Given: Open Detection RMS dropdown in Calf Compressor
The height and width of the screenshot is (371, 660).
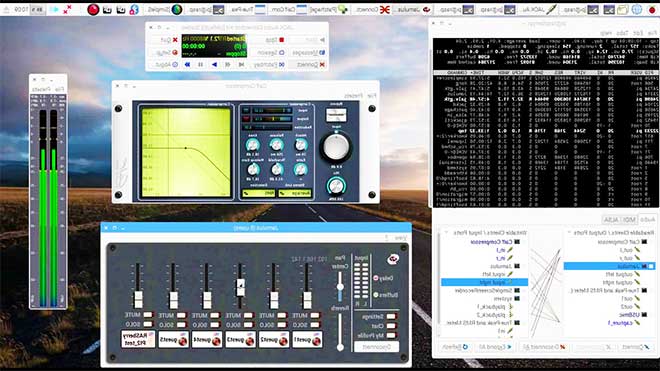Looking at the screenshot, I should click(258, 193).
